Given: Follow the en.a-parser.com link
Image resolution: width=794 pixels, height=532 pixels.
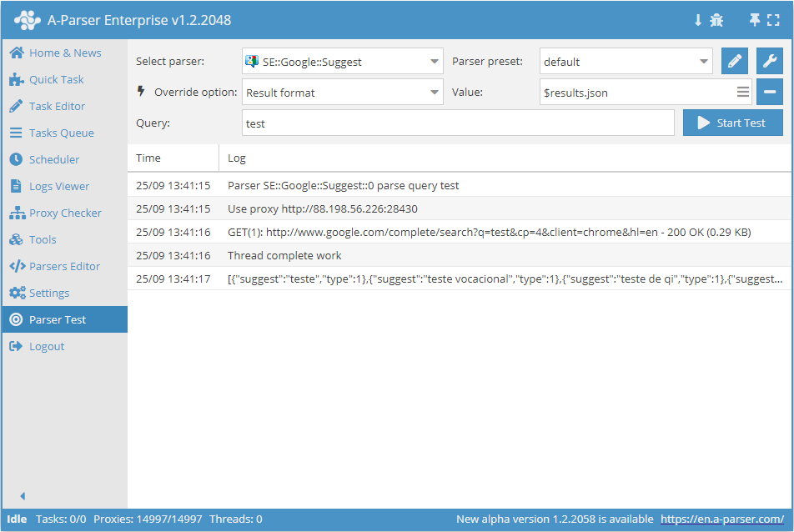Looking at the screenshot, I should pyautogui.click(x=722, y=519).
